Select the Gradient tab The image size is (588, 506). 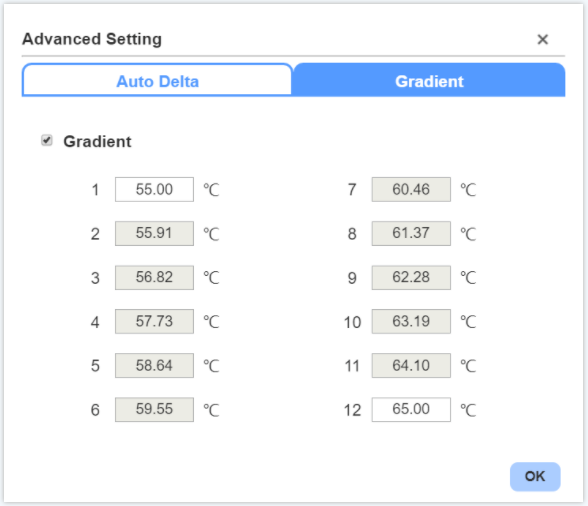(429, 80)
